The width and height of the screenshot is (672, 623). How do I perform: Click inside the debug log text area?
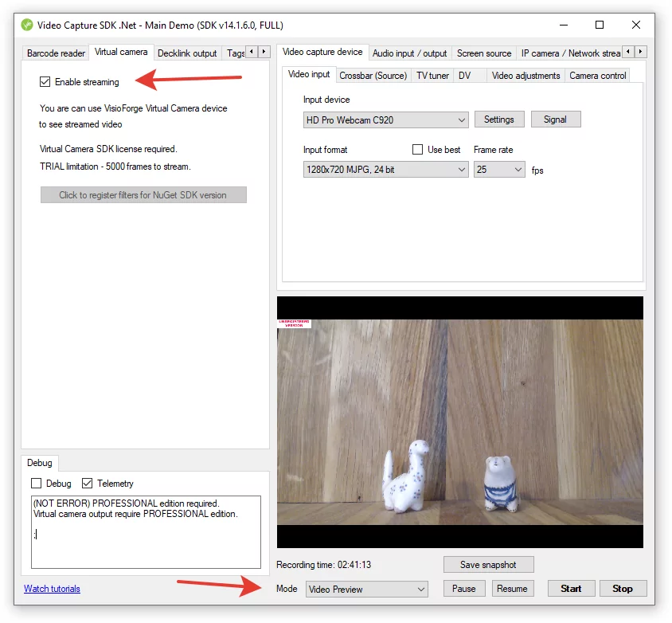click(x=146, y=522)
